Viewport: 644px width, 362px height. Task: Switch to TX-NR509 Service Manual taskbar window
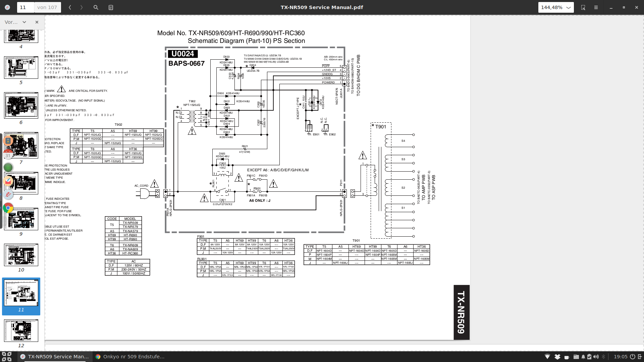tap(54, 357)
